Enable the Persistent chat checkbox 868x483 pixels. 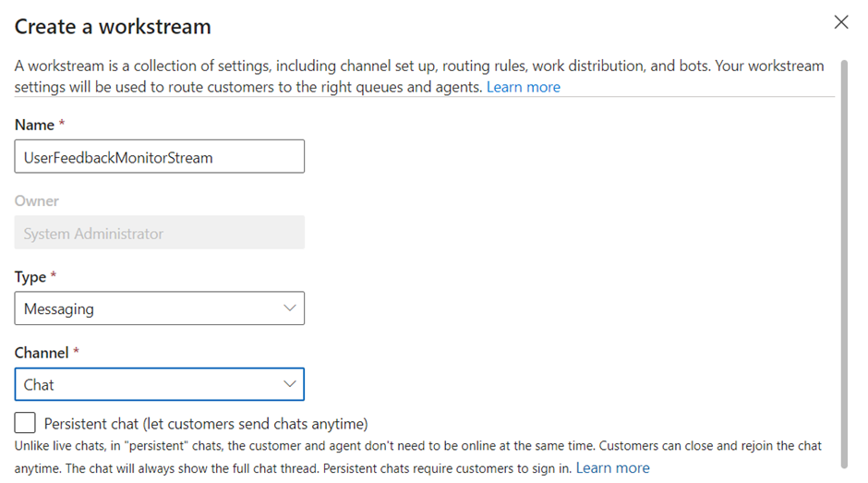pos(26,424)
